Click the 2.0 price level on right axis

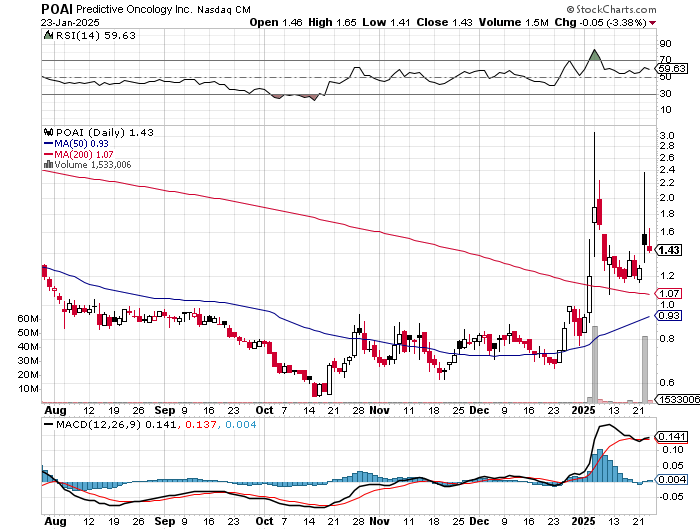point(667,198)
